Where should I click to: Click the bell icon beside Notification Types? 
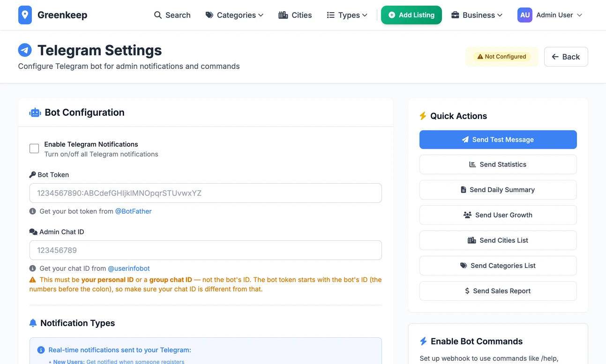coord(33,323)
